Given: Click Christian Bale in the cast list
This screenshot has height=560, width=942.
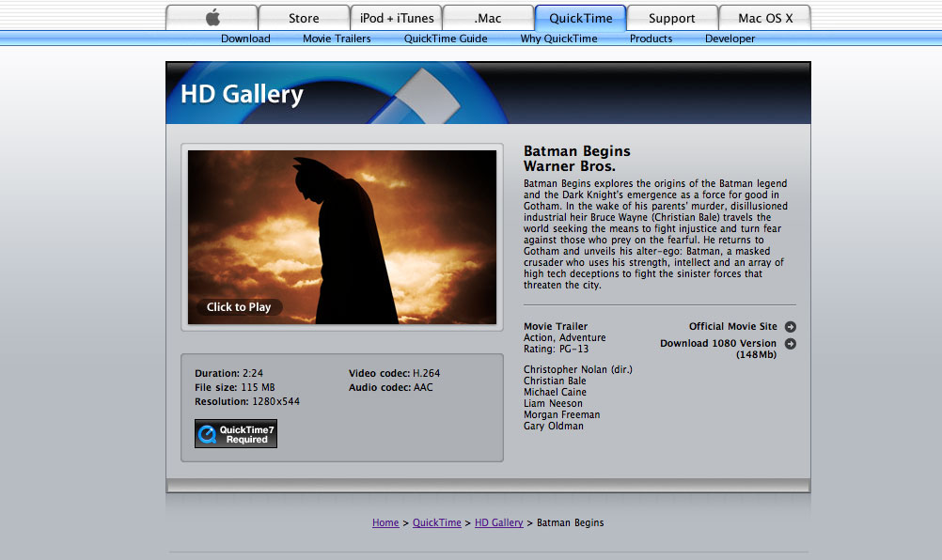Looking at the screenshot, I should point(555,381).
